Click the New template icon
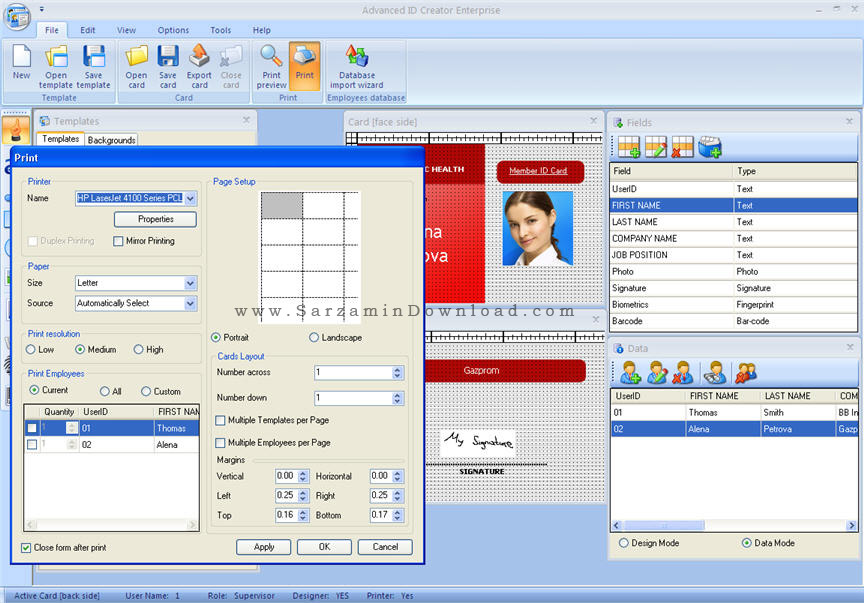This screenshot has width=864, height=603. coord(21,62)
